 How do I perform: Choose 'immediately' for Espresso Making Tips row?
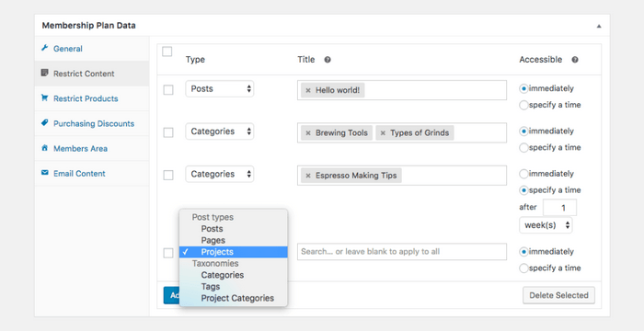[523, 174]
